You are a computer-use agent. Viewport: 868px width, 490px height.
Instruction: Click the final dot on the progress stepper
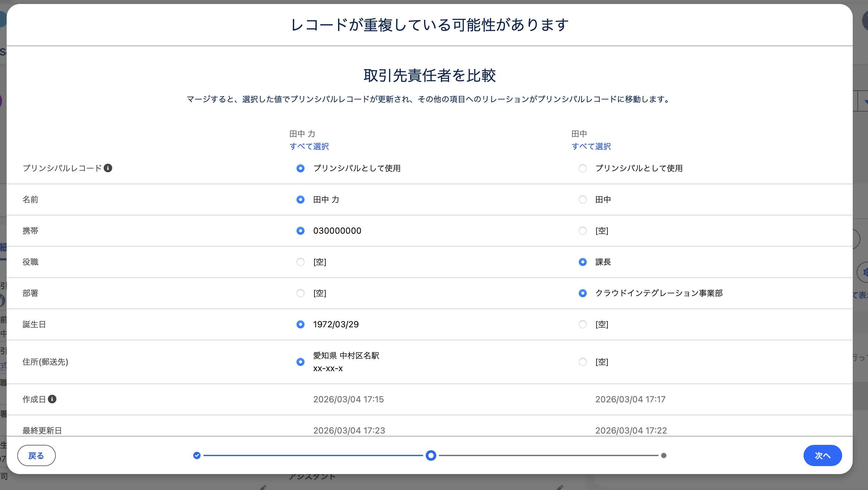(x=663, y=456)
